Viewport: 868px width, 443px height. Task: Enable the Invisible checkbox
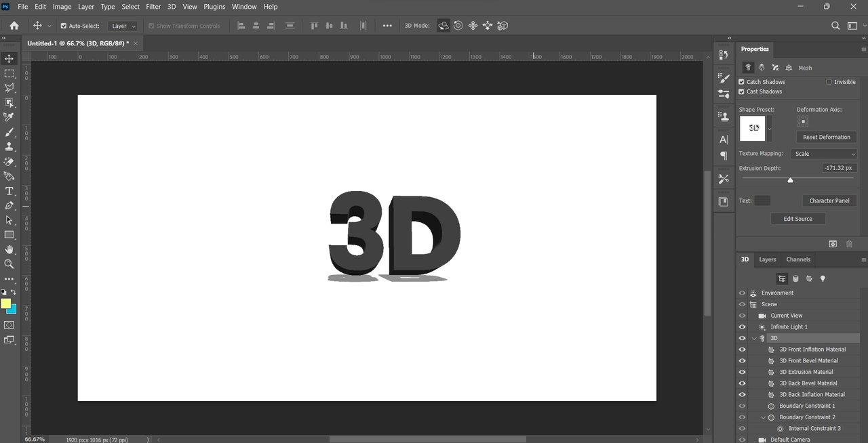[x=829, y=82]
